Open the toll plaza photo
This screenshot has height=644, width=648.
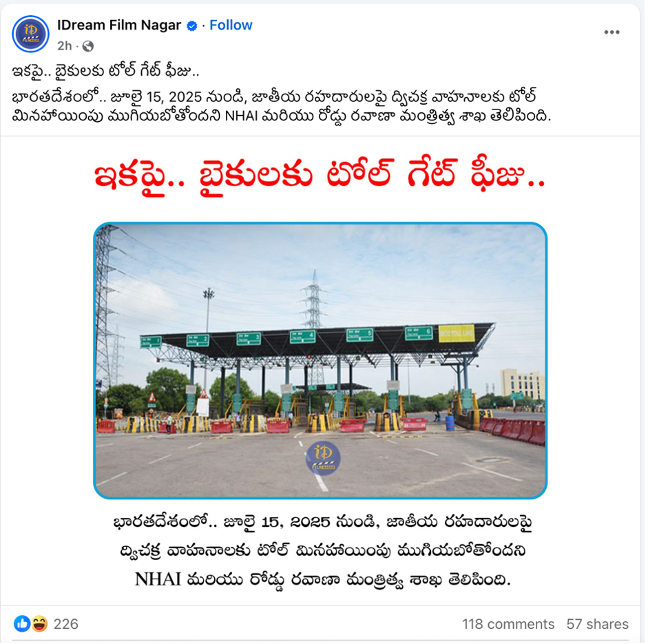pyautogui.click(x=320, y=360)
